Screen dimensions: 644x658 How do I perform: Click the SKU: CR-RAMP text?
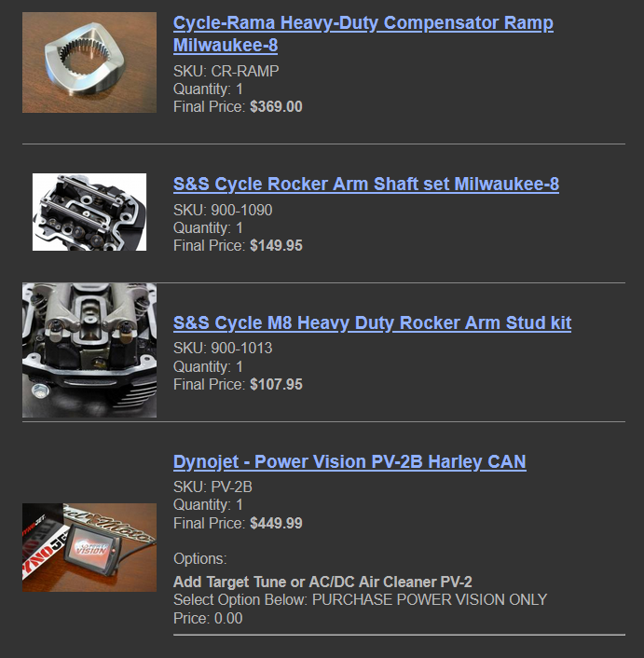click(226, 72)
